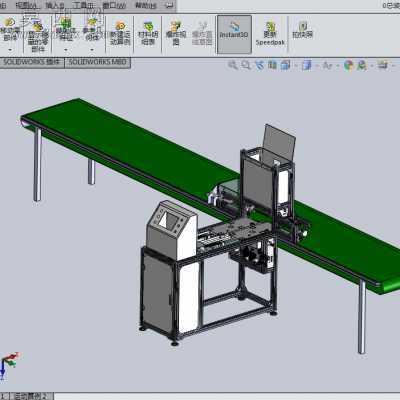
Task: Click the Exploded View (爆炸视图) tool
Action: (176, 33)
